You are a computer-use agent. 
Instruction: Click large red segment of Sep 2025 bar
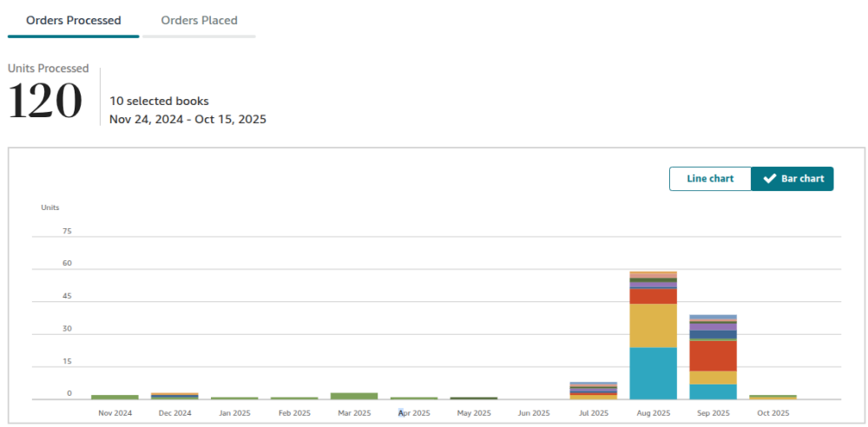(x=713, y=356)
